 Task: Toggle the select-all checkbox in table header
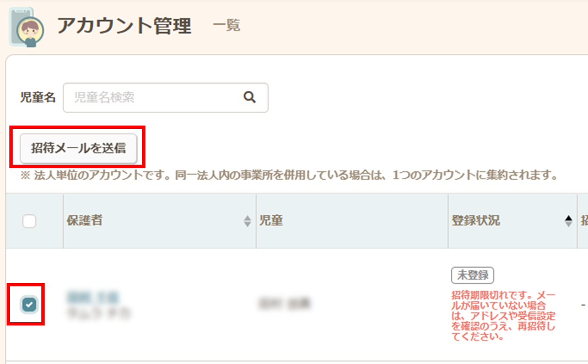(29, 221)
